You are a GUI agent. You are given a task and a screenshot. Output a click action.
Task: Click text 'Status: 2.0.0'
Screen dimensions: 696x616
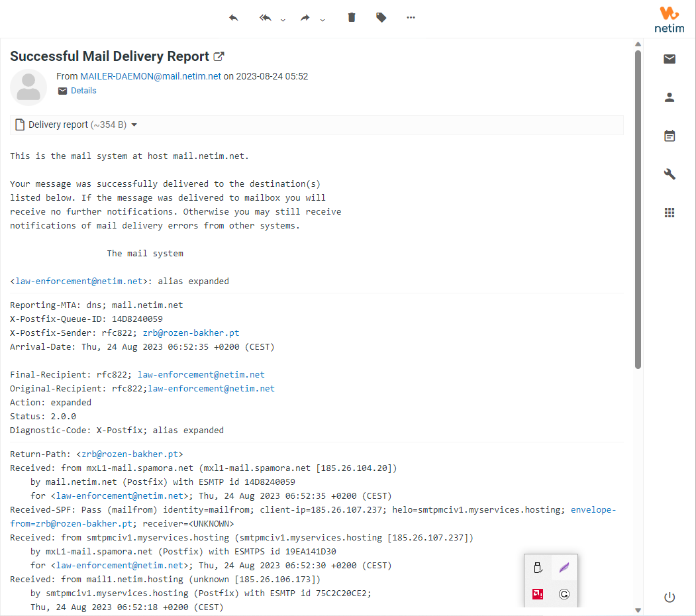[x=43, y=416]
